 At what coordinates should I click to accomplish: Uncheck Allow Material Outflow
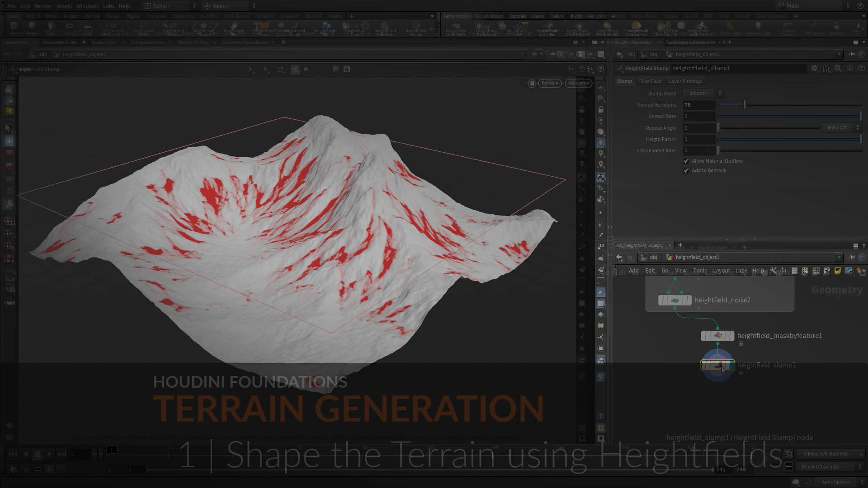click(x=686, y=160)
